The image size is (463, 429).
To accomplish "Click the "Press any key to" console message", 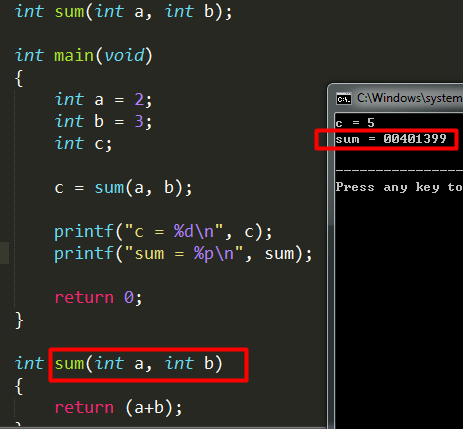I will tap(399, 187).
